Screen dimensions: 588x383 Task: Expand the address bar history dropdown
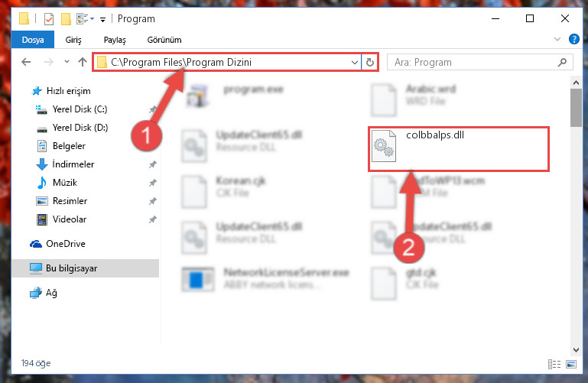pyautogui.click(x=354, y=62)
